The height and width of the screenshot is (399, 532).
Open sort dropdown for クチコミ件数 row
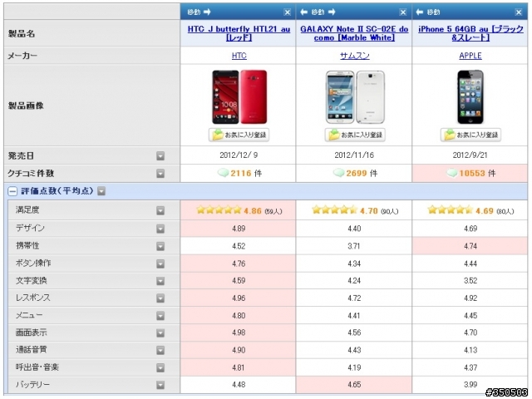[160, 174]
